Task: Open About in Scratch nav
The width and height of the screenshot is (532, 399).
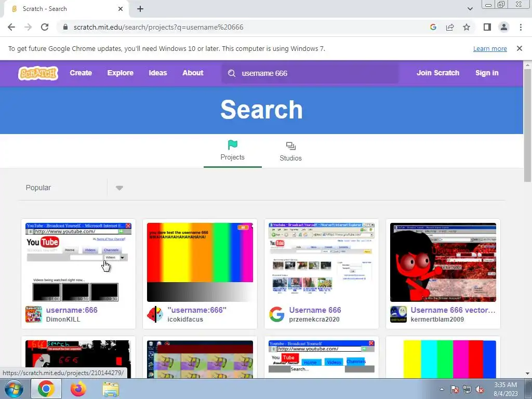Action: [x=193, y=73]
